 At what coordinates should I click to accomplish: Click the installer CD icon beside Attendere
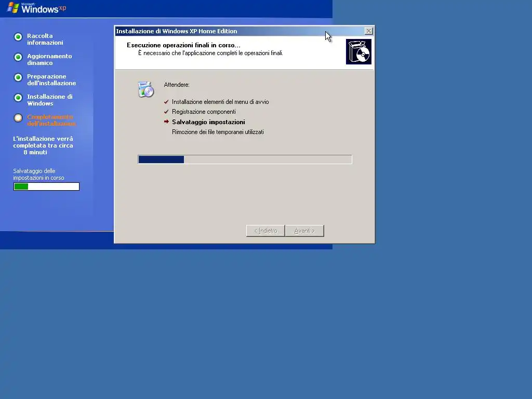tap(146, 89)
